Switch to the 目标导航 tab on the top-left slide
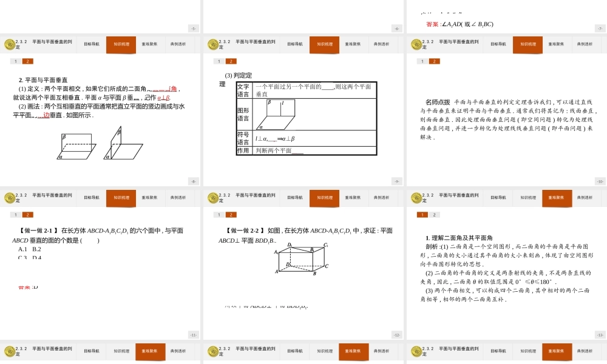The height and width of the screenshot is (364, 607). (x=91, y=44)
